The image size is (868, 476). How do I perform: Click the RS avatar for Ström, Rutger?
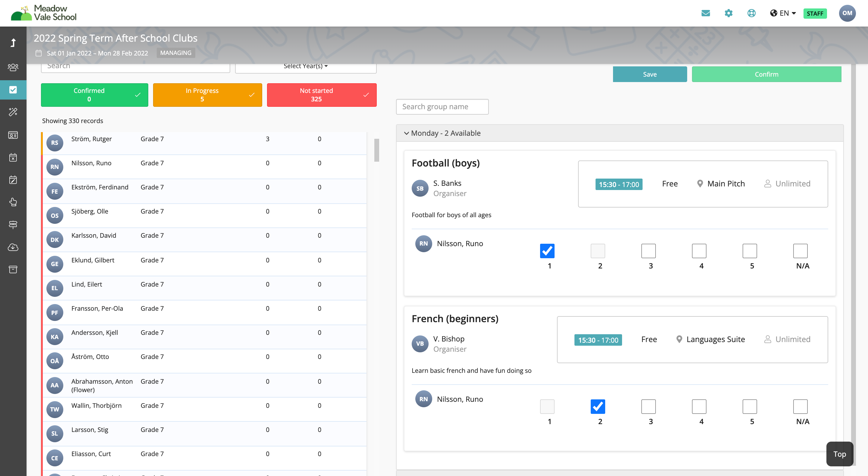(x=55, y=143)
